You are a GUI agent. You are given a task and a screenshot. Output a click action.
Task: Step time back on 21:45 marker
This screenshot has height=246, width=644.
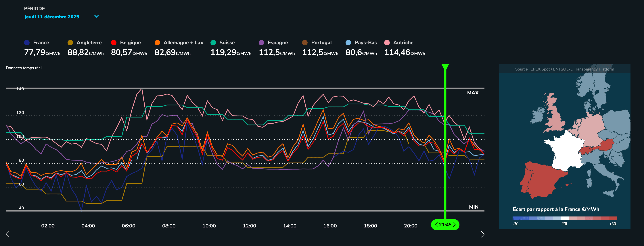tap(436, 225)
